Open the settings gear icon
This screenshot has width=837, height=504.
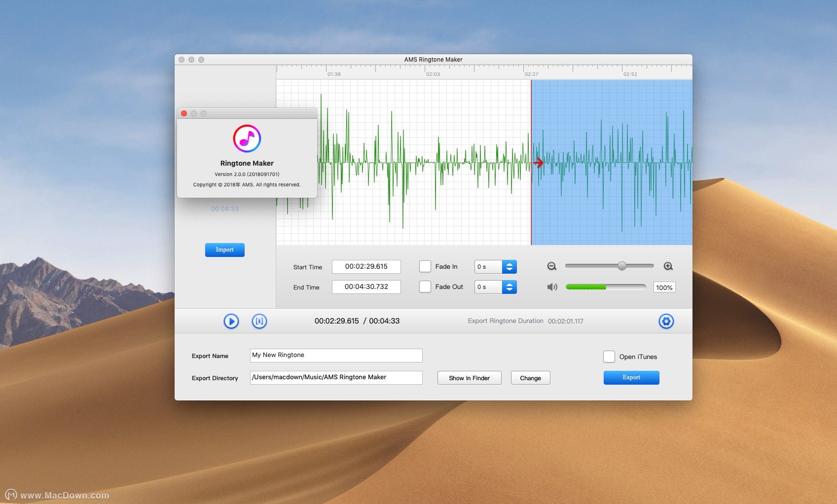click(666, 321)
